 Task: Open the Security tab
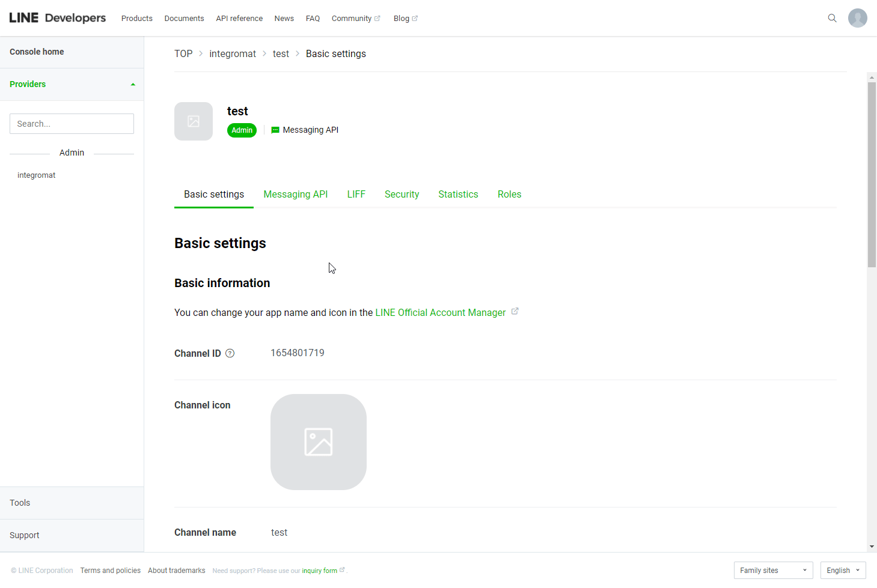402,195
